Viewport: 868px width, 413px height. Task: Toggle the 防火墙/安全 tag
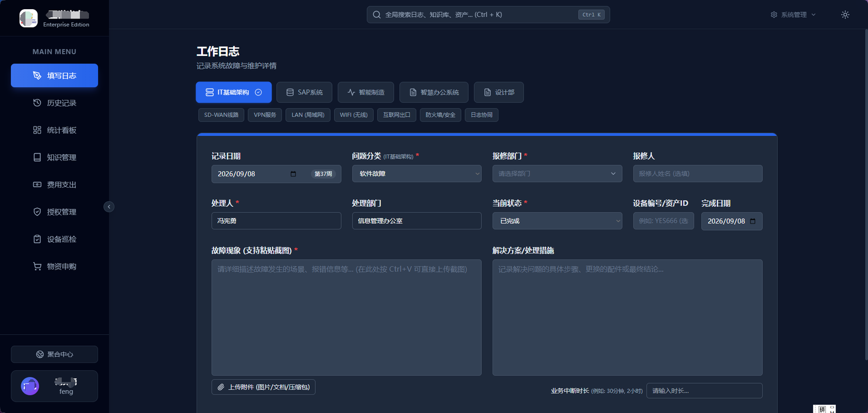[441, 115]
